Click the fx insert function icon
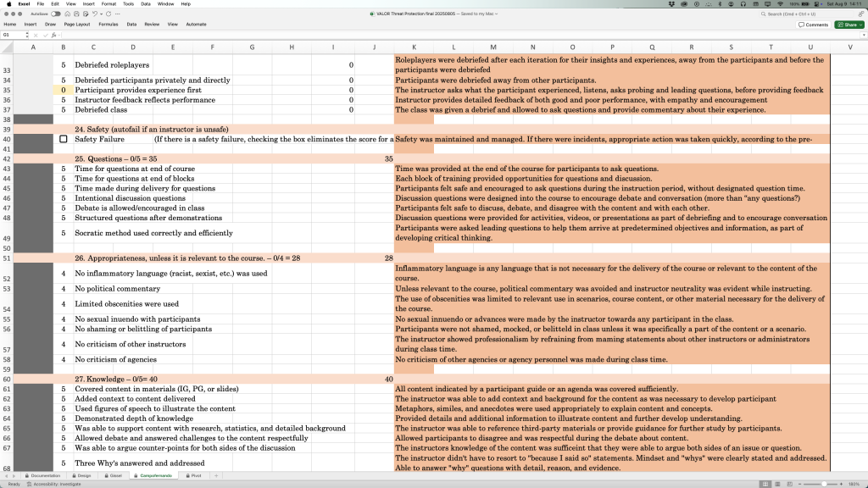The height and width of the screenshot is (488, 868). point(53,35)
